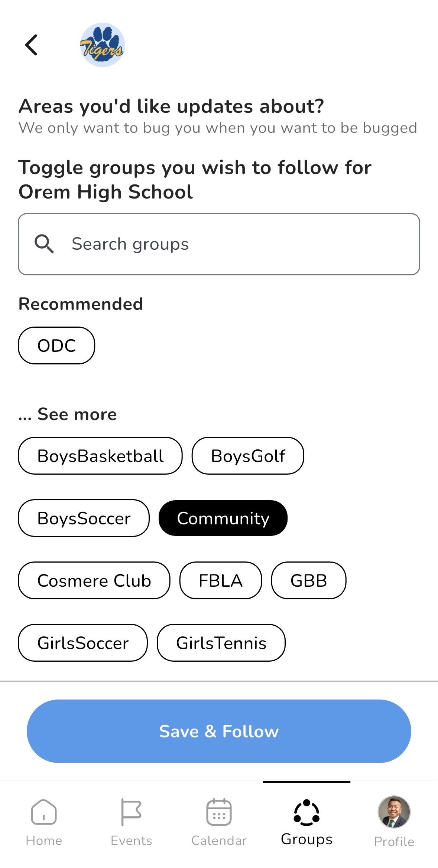The height and width of the screenshot is (868, 438).
Task: Open the Calendar icon
Action: 219,812
